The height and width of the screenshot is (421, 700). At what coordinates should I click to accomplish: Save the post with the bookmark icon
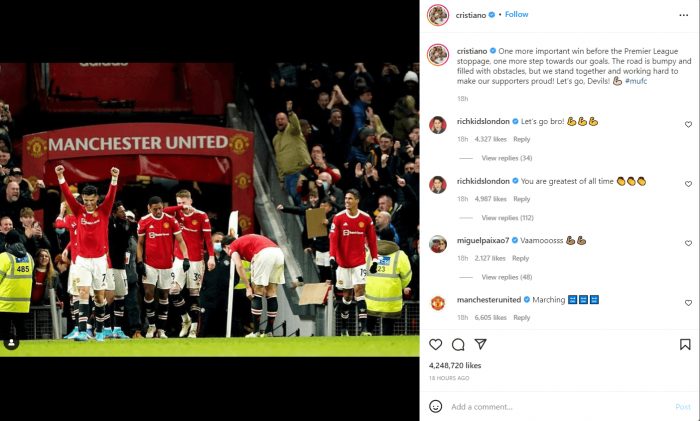pyautogui.click(x=685, y=344)
